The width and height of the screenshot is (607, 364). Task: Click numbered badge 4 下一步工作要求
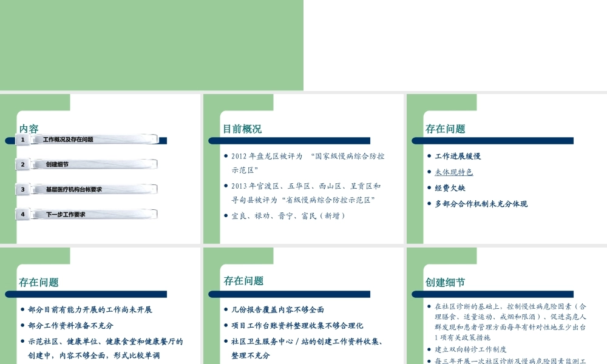pos(24,214)
